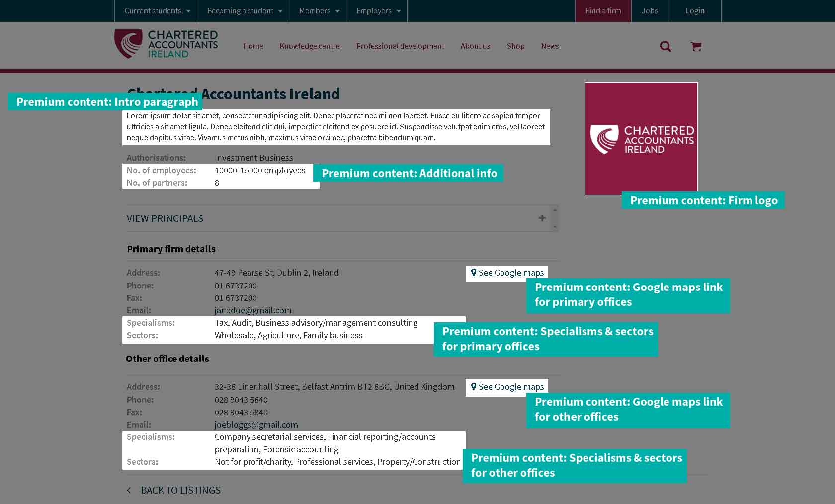Select Professional development in navigation

click(x=400, y=46)
